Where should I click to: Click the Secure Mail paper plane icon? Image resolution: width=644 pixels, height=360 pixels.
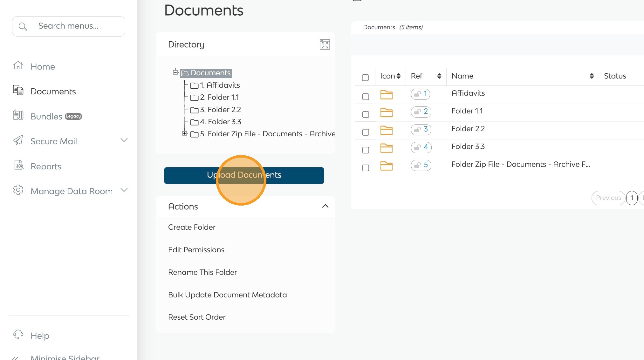[x=18, y=140]
